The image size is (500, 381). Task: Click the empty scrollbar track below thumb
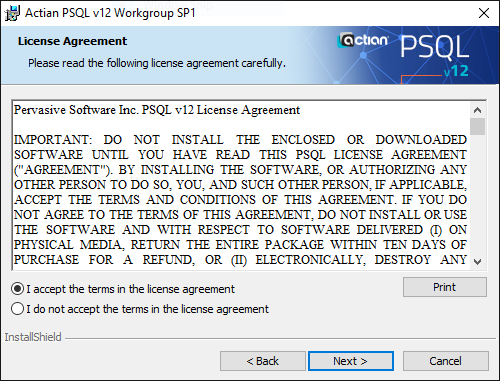[x=477, y=195]
